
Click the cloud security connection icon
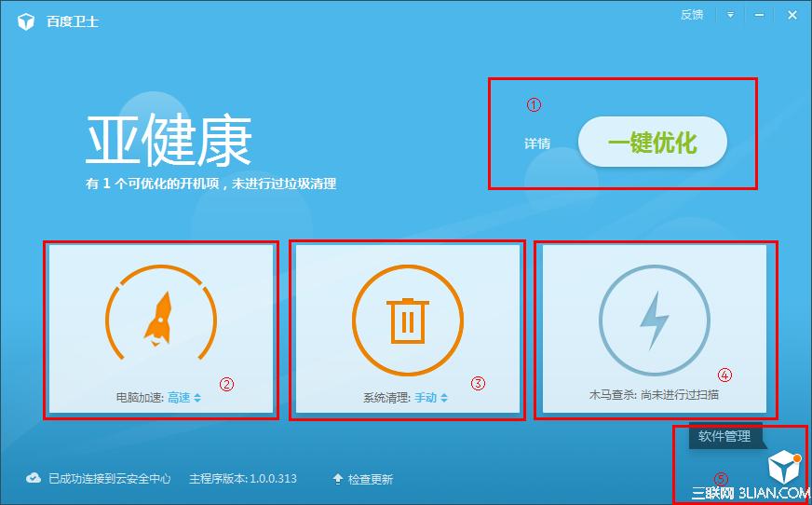[34, 478]
